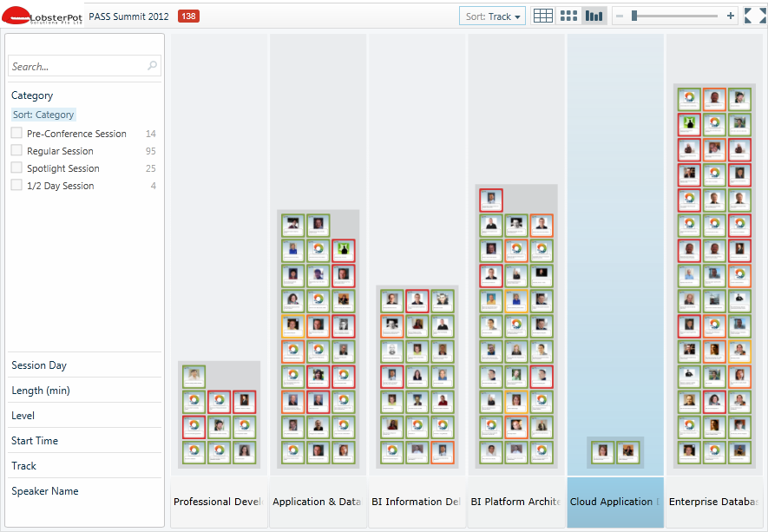Switch to table view icon

(x=542, y=16)
